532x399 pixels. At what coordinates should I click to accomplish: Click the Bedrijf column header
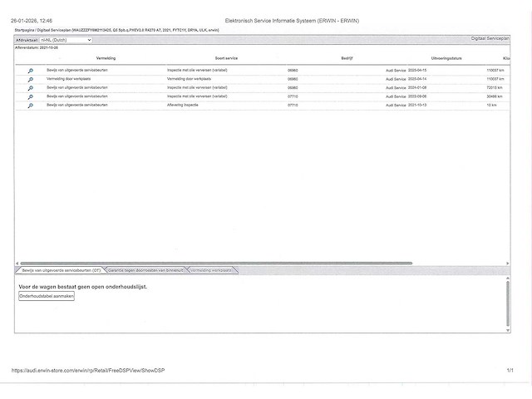point(347,59)
